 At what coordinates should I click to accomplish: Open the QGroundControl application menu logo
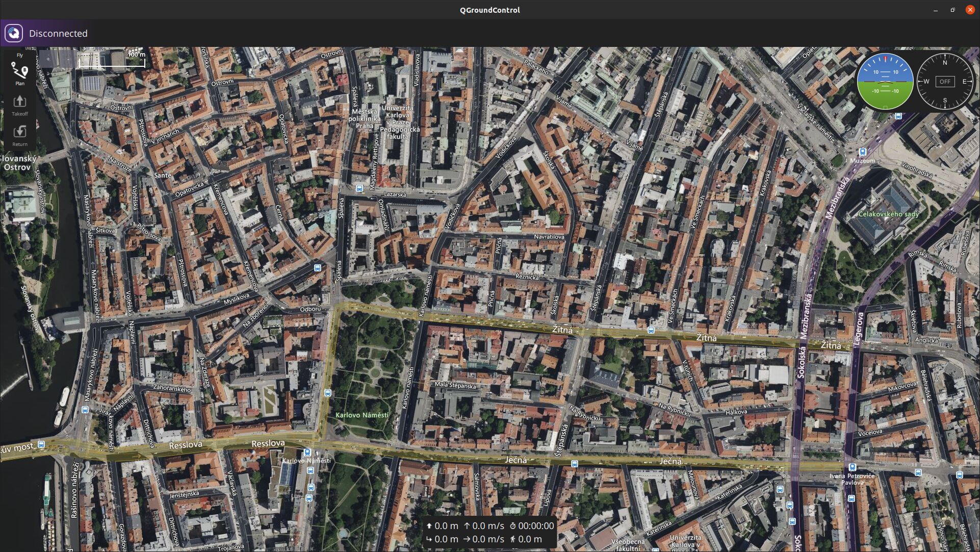[x=14, y=33]
